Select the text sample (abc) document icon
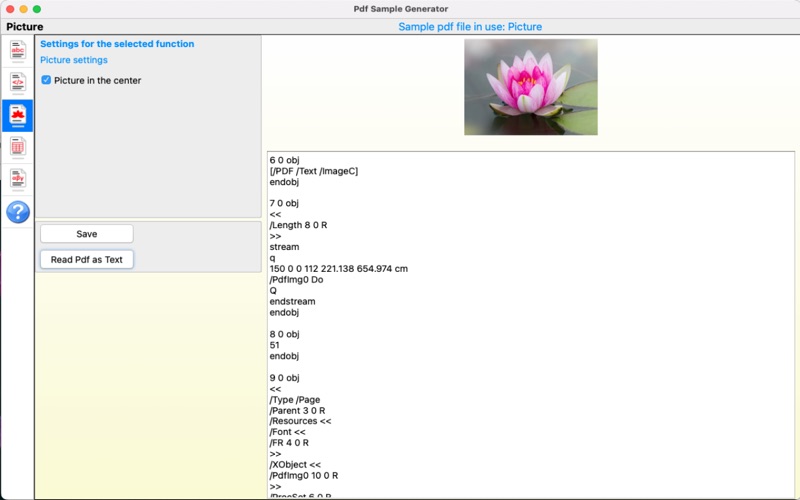This screenshot has height=500, width=800. click(18, 51)
